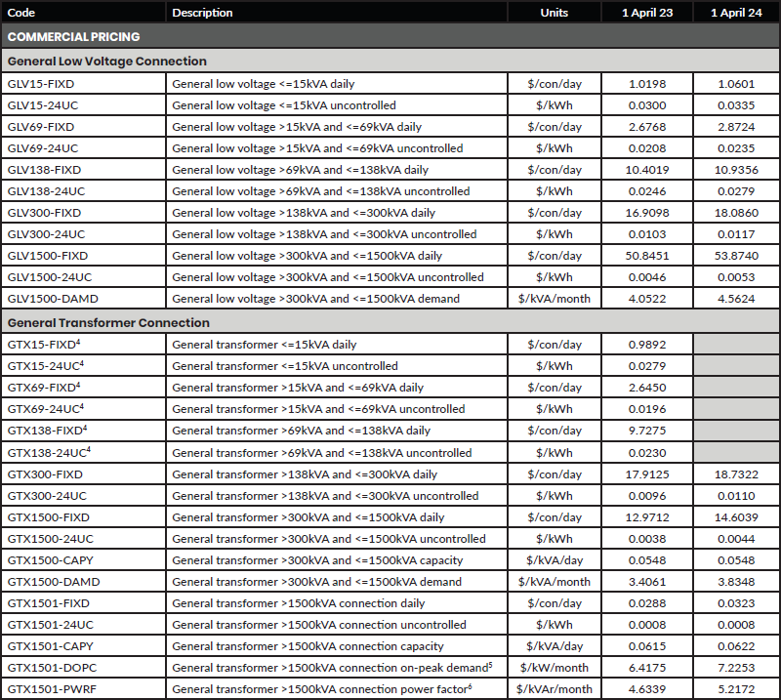Viewport: 781px width, 700px height.
Task: Click code GLV300-FIXD
Action: coord(44,212)
